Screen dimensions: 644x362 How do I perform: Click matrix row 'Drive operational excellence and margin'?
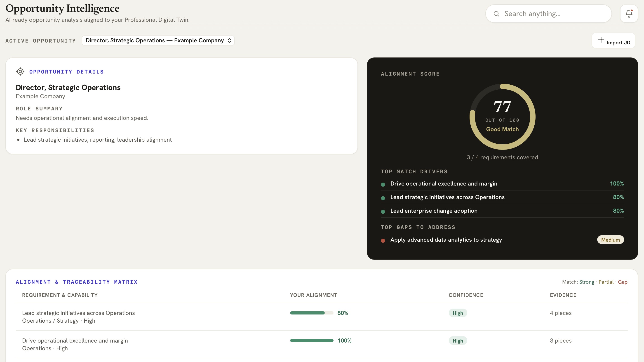pos(322,344)
